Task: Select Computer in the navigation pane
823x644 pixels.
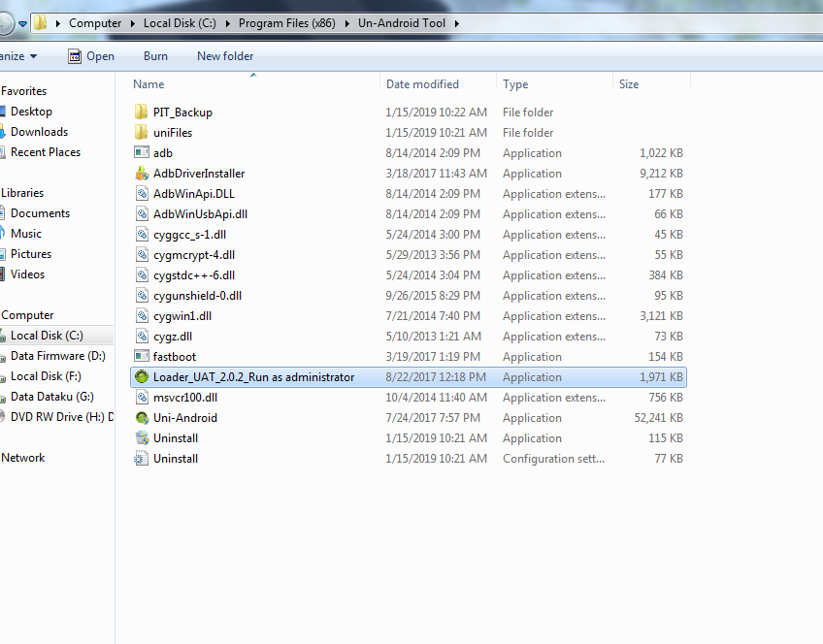Action: 27,314
